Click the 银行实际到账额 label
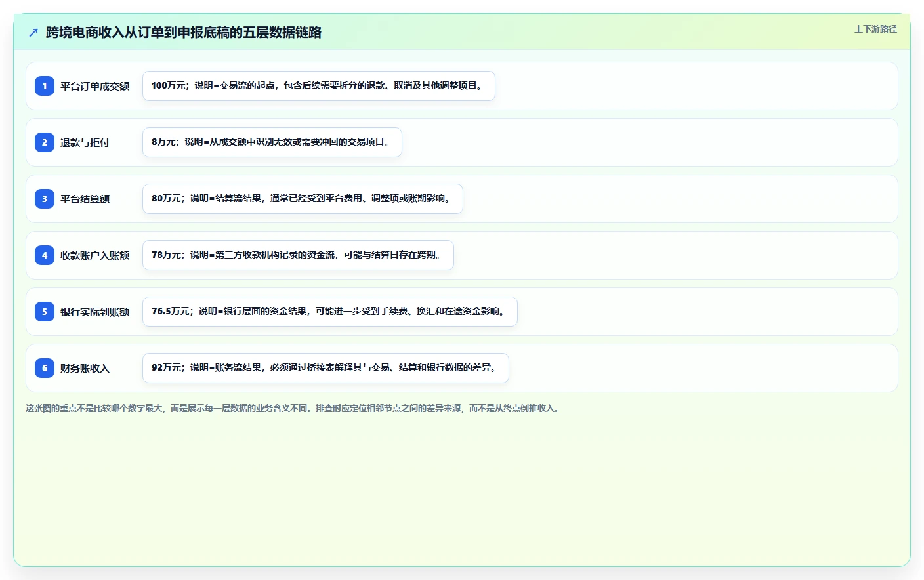 [x=94, y=312]
